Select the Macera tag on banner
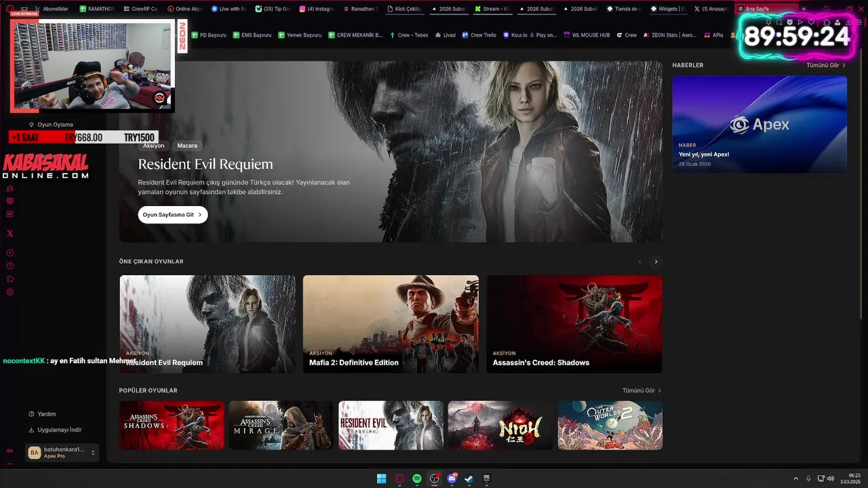Image resolution: width=868 pixels, height=488 pixels. click(187, 146)
